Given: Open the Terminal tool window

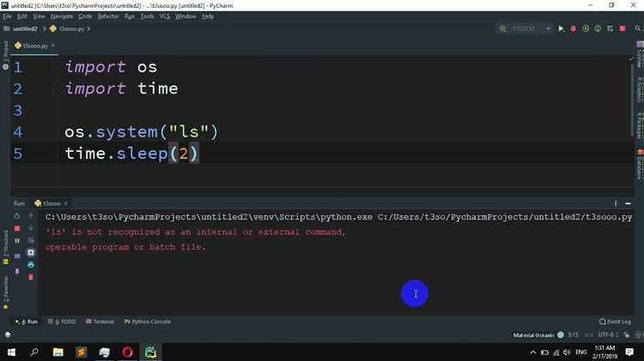Looking at the screenshot, I should (x=100, y=322).
